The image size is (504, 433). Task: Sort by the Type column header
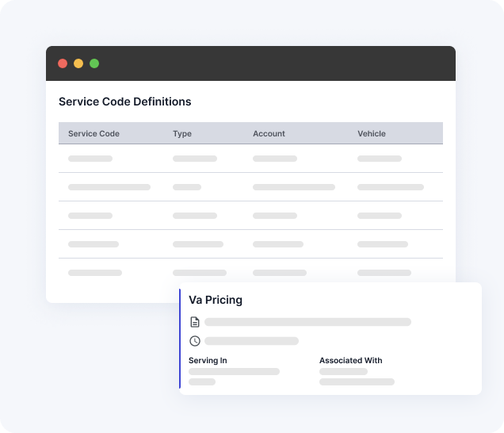(x=182, y=133)
